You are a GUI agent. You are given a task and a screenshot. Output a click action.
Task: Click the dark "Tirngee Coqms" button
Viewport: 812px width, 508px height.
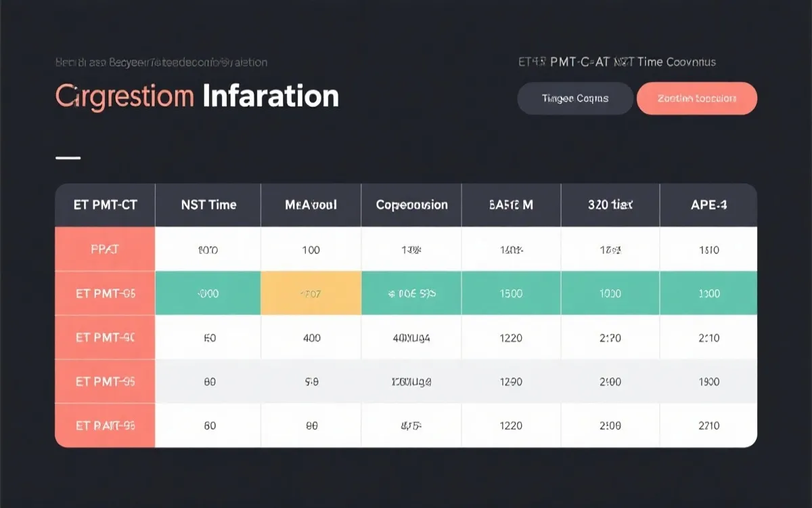click(x=575, y=99)
